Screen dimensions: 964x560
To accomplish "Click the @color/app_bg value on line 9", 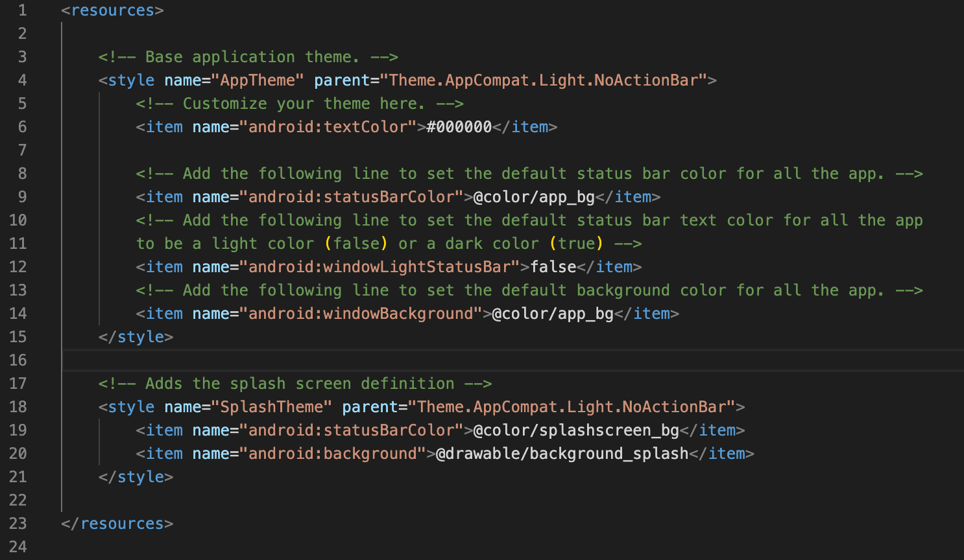I will [535, 197].
